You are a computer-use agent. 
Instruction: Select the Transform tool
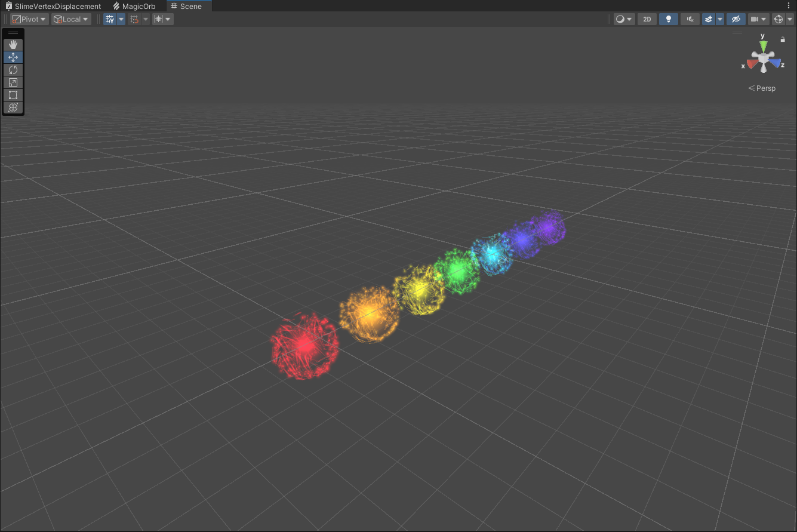(x=13, y=107)
